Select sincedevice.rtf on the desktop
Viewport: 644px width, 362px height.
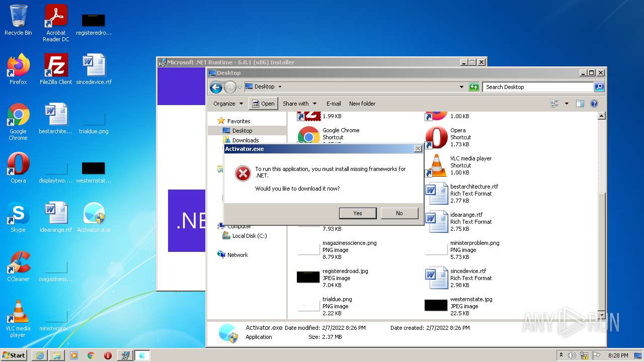(x=94, y=69)
